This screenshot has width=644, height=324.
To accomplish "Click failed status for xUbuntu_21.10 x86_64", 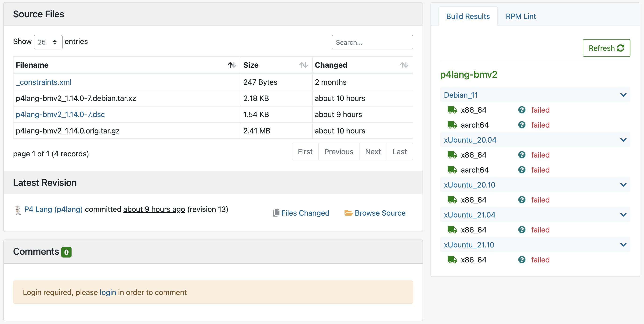I will point(540,260).
